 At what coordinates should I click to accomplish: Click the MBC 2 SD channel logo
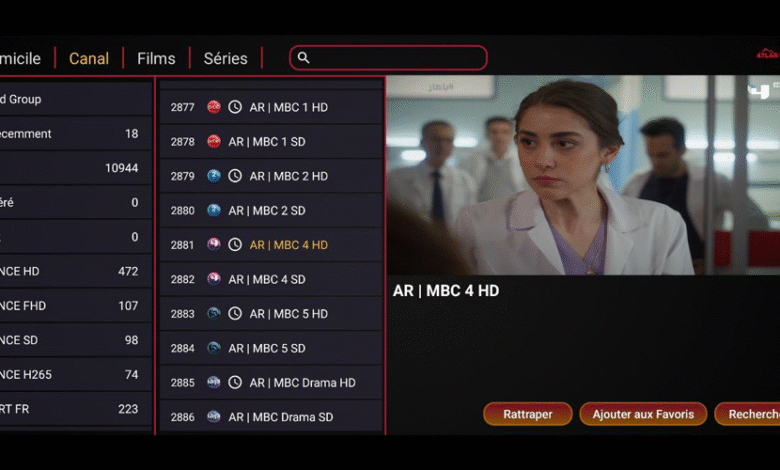coord(214,211)
